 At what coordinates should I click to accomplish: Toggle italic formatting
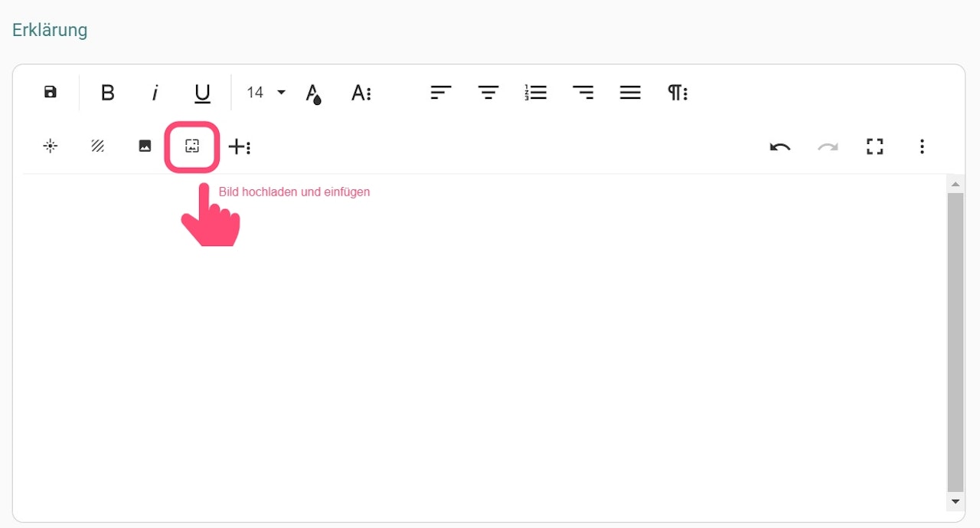point(155,93)
